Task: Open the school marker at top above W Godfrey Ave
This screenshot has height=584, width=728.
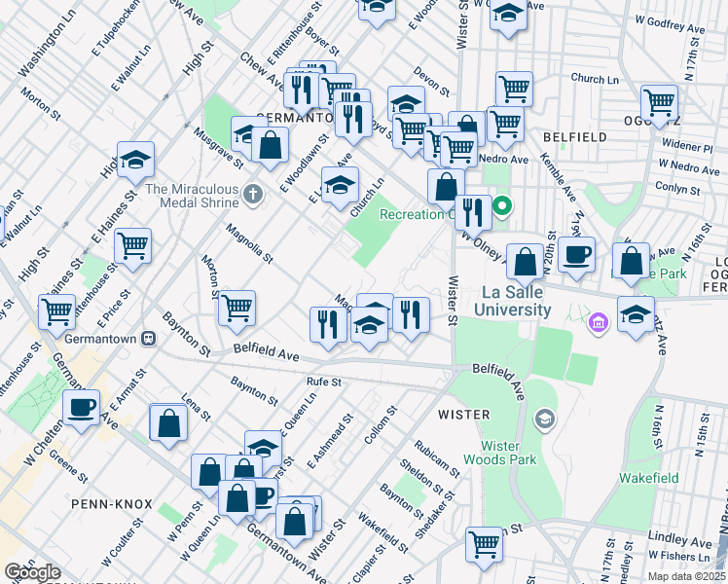Action: pyautogui.click(x=508, y=13)
